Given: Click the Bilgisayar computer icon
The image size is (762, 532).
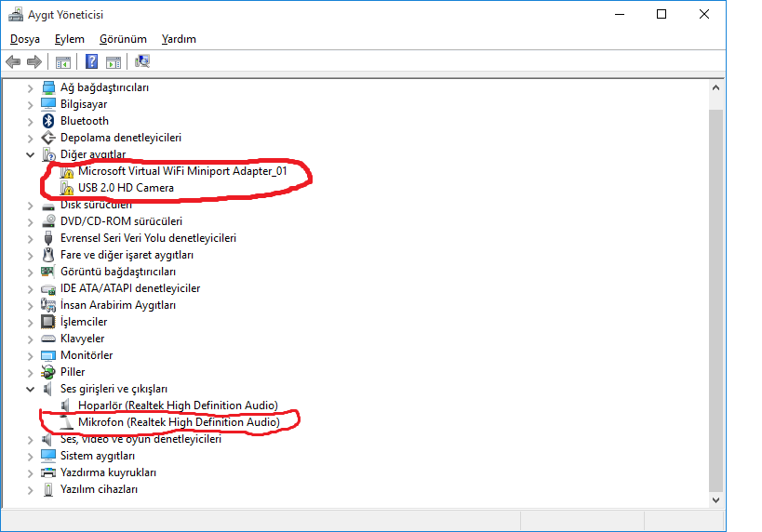Looking at the screenshot, I should [48, 104].
